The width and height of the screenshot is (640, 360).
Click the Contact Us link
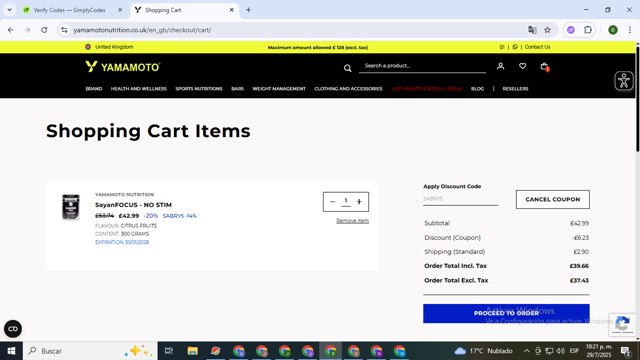coord(537,47)
